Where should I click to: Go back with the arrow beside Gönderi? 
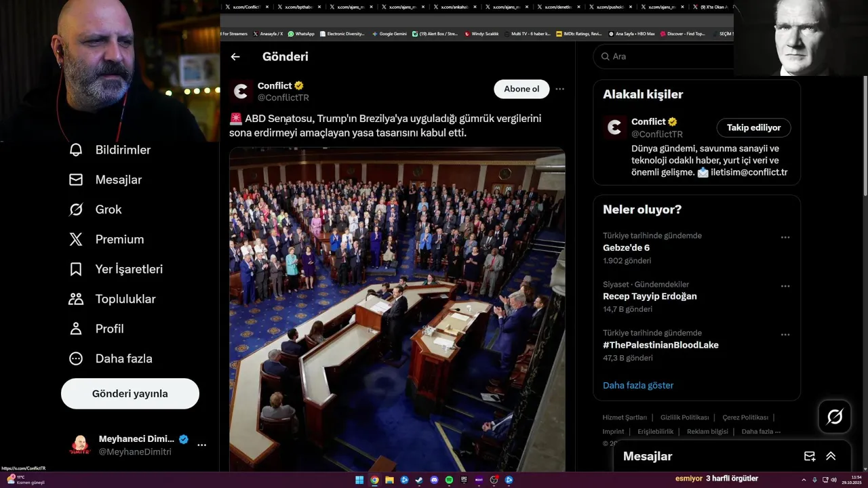(x=235, y=57)
